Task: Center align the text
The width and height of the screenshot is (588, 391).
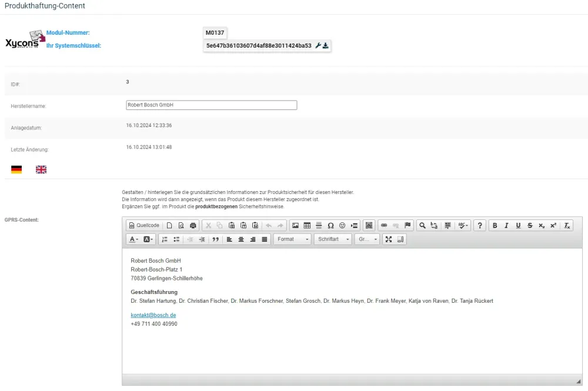Action: [241, 239]
